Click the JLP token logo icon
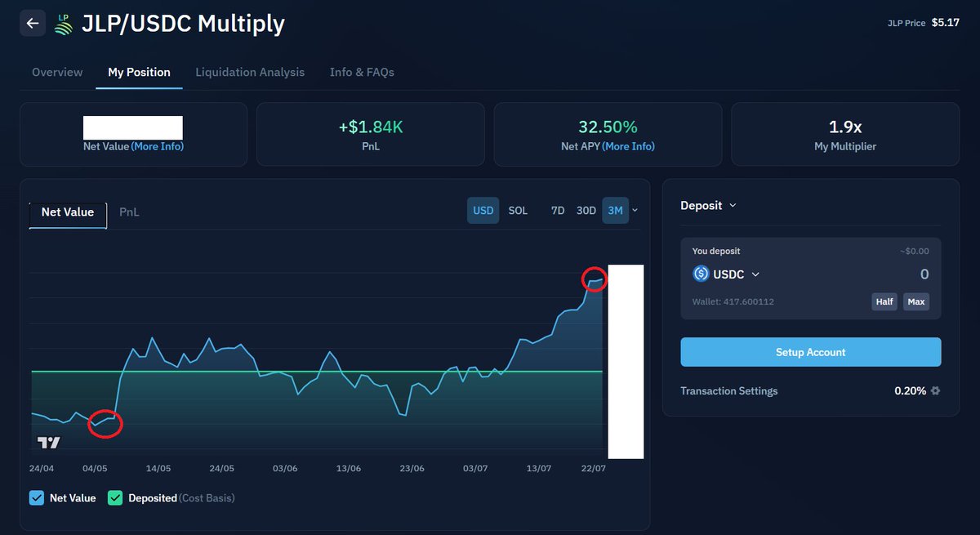Image resolution: width=980 pixels, height=535 pixels. point(64,24)
